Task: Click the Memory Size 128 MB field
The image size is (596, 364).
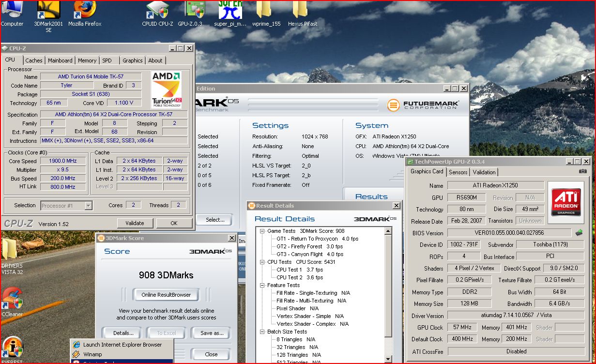Action: click(x=469, y=304)
